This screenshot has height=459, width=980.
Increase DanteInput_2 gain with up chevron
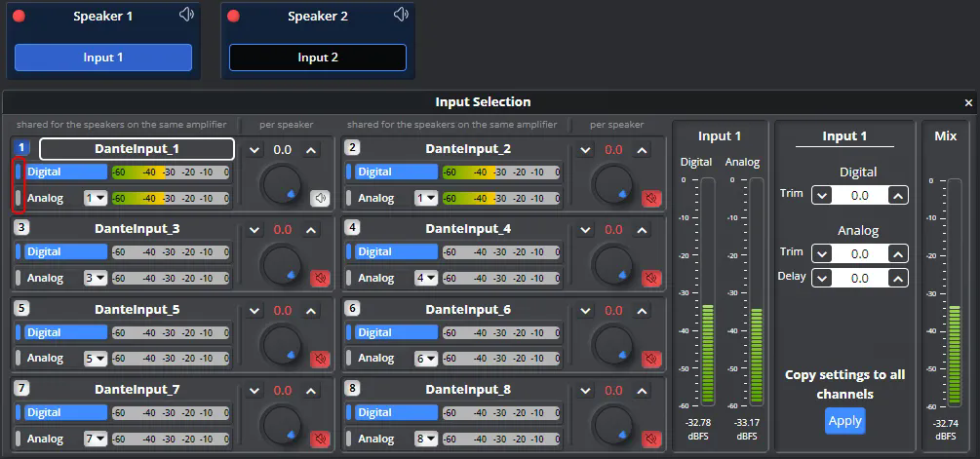642,150
